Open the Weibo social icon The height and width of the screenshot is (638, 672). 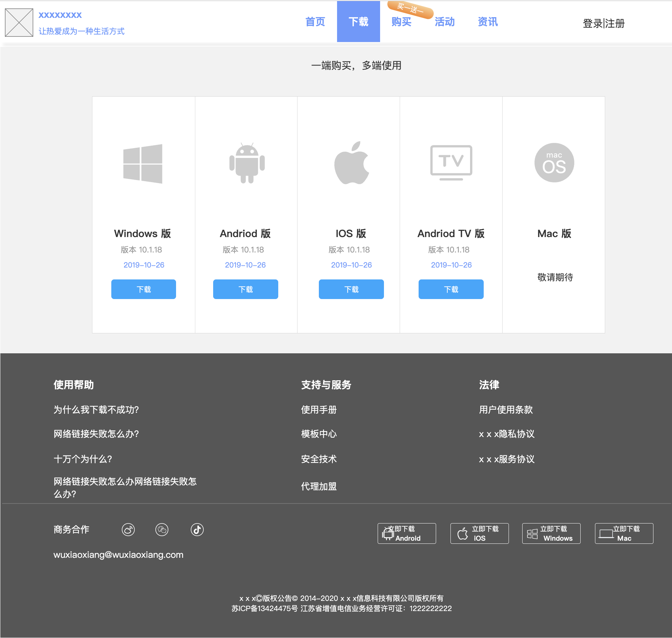(128, 529)
